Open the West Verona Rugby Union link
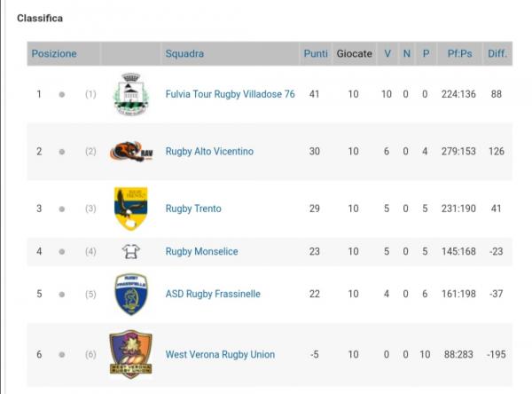This screenshot has width=532, height=394. tap(220, 355)
